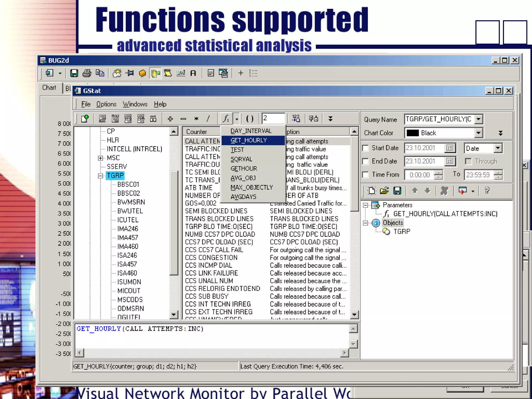Open Start Date calendar picker button

click(x=450, y=148)
